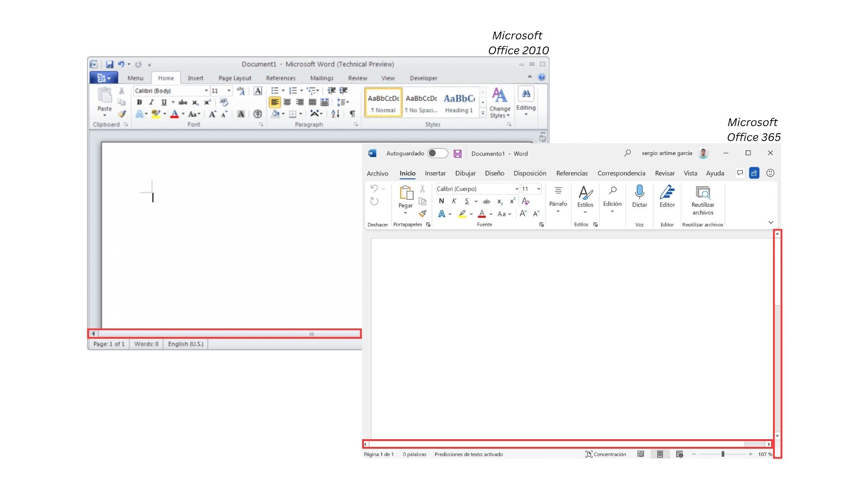Click the purple save icon beside Autoguardado

pyautogui.click(x=458, y=154)
